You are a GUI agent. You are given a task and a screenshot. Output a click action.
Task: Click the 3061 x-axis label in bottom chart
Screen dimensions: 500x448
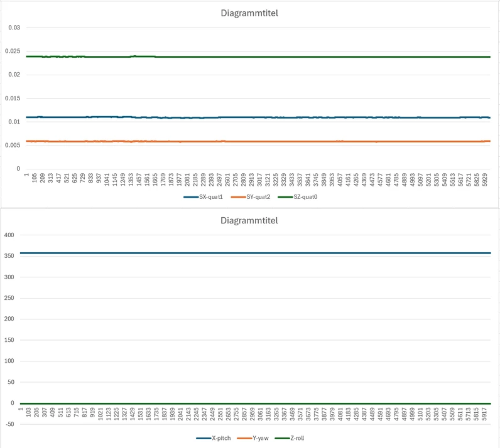click(260, 414)
